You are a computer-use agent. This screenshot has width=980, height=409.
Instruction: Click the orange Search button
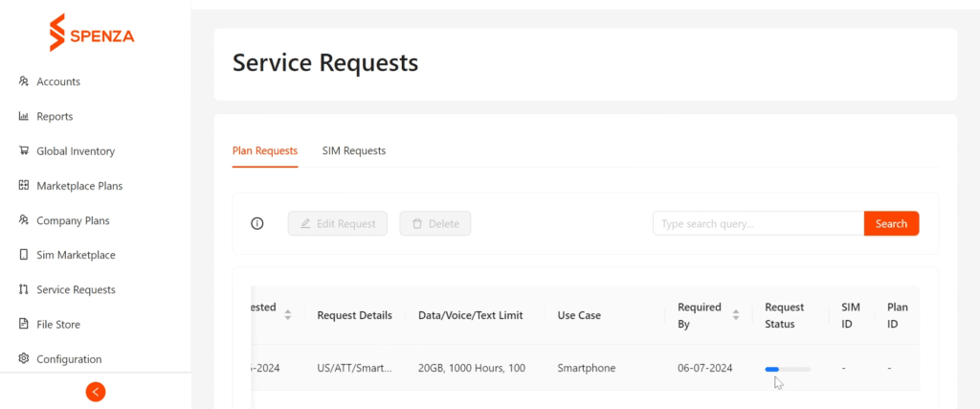click(891, 223)
